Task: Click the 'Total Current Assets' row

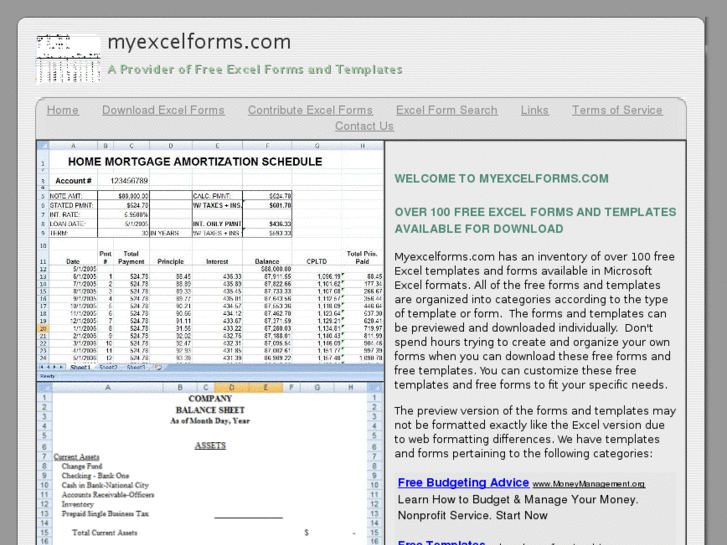Action: (x=105, y=533)
